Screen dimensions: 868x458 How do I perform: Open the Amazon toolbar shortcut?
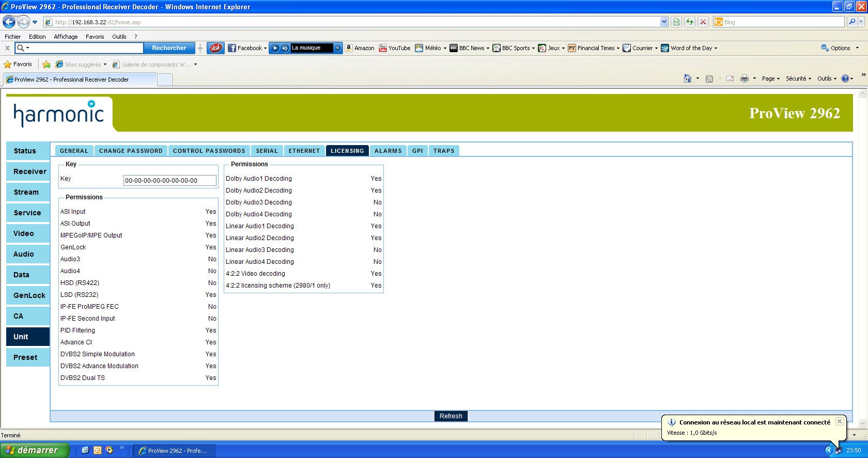[x=360, y=48]
